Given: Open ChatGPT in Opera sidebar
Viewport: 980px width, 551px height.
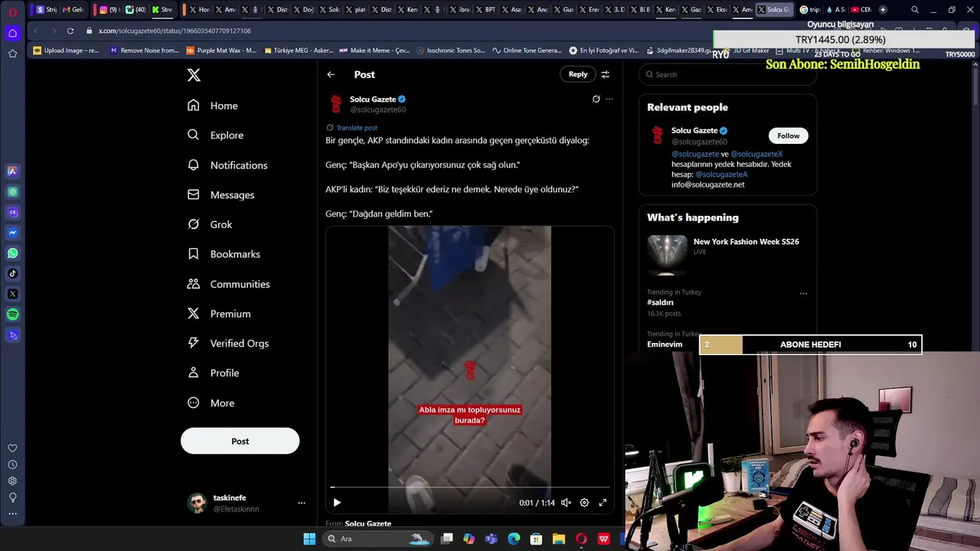Looking at the screenshot, I should 12,192.
